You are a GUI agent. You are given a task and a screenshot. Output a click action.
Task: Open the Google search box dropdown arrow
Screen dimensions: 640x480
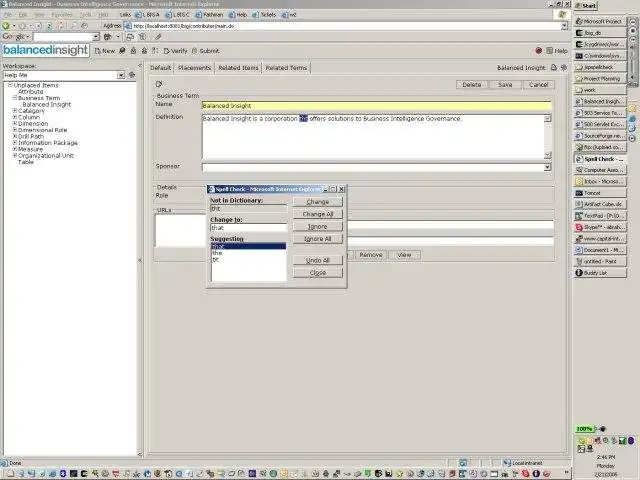[96, 37]
